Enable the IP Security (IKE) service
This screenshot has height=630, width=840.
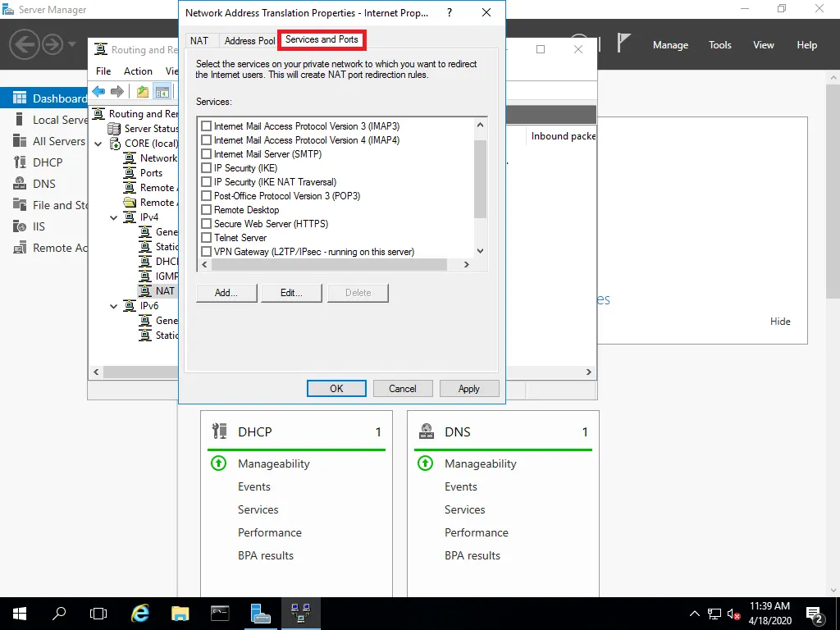click(206, 167)
